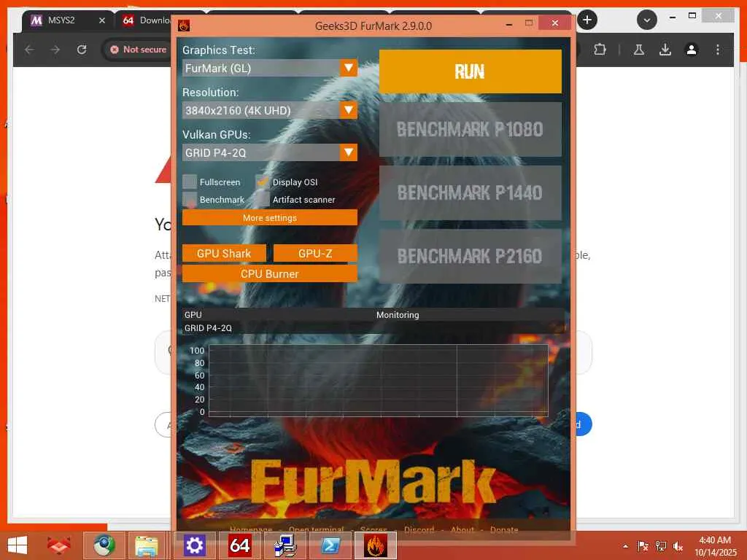Open the Action Center flag tray icon
This screenshot has height=560, width=747.
643,546
